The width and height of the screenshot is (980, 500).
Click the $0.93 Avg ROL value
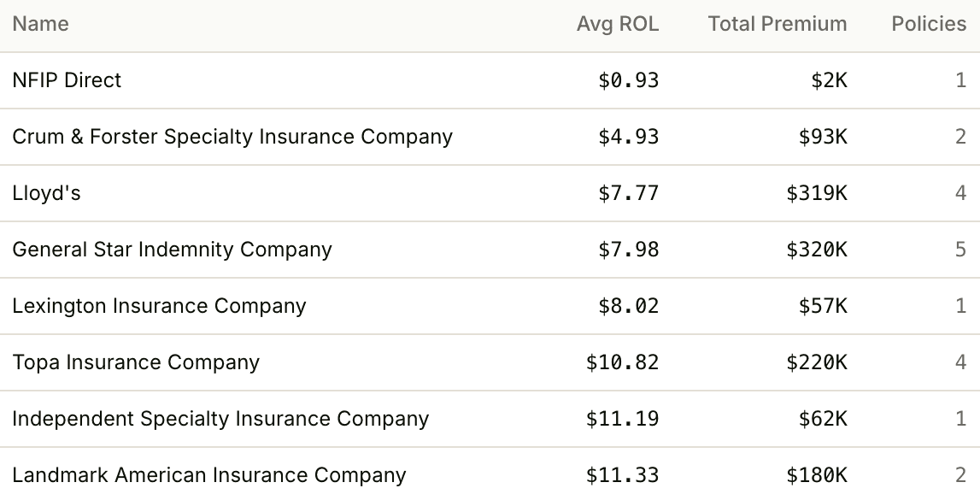[x=628, y=80]
